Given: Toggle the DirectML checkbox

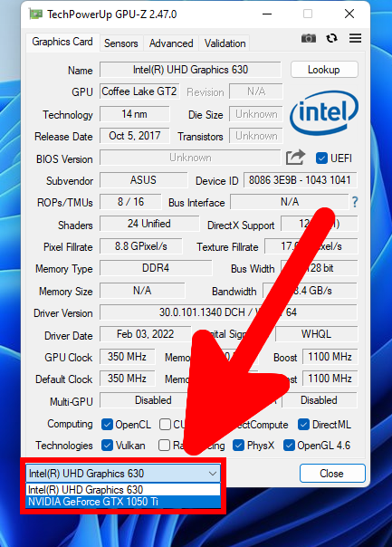Looking at the screenshot, I should (x=303, y=425).
